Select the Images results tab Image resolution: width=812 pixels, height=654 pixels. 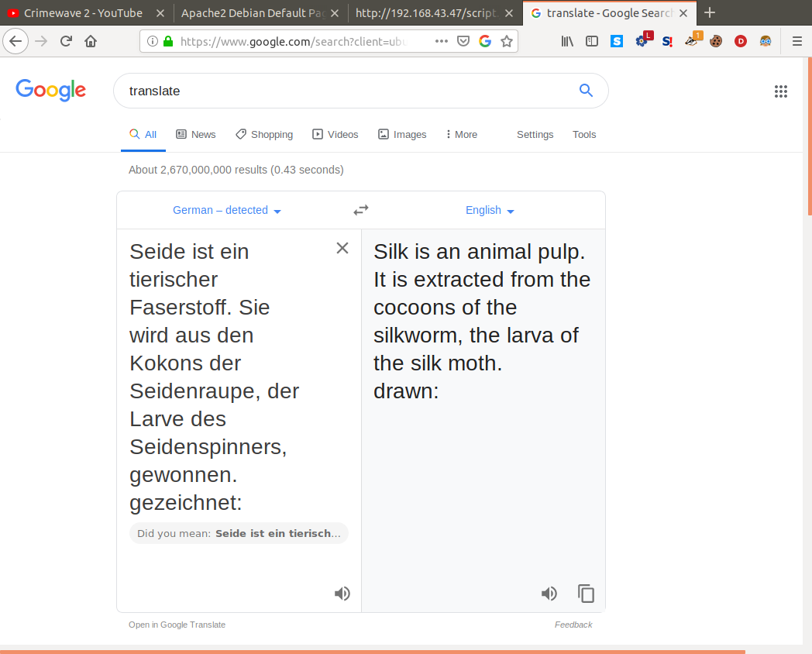tap(402, 135)
